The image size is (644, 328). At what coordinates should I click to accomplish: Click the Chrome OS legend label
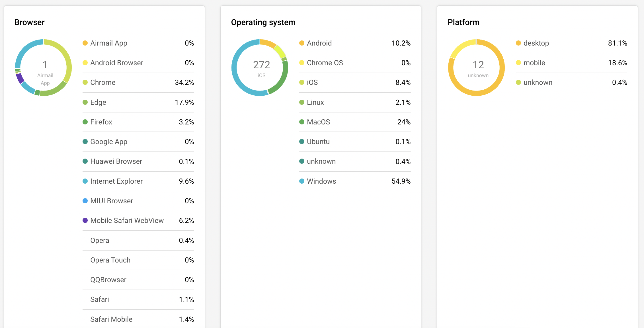pos(325,63)
